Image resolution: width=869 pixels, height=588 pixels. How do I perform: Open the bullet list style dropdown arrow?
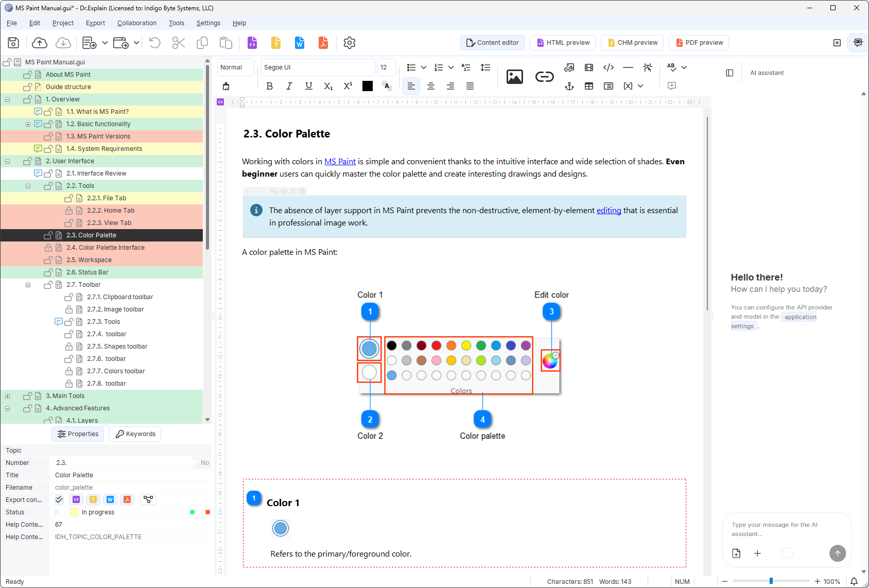pyautogui.click(x=424, y=67)
